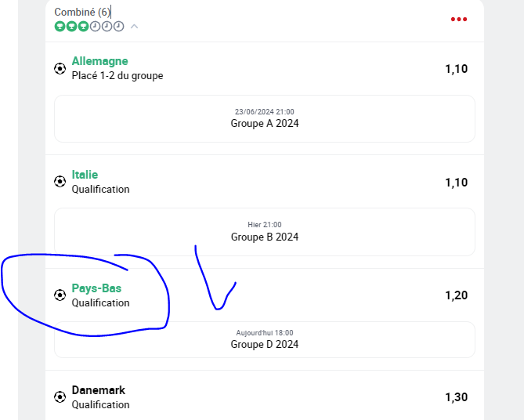Screen dimensions: 524x420
Task: Open the Groupe D 2024 event card
Action: [265, 340]
